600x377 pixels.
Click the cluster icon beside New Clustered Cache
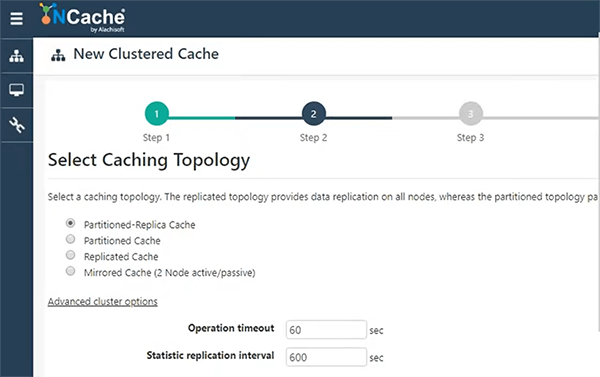coord(58,55)
